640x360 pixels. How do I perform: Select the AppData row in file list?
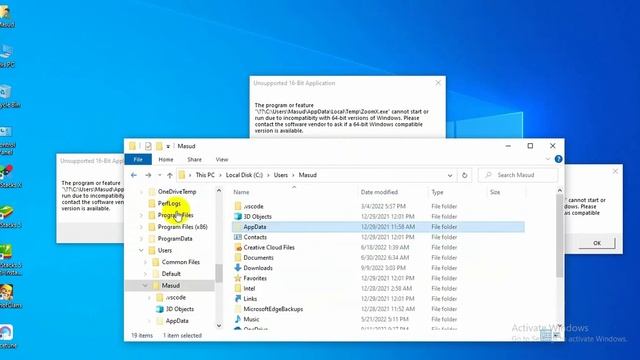378,227
